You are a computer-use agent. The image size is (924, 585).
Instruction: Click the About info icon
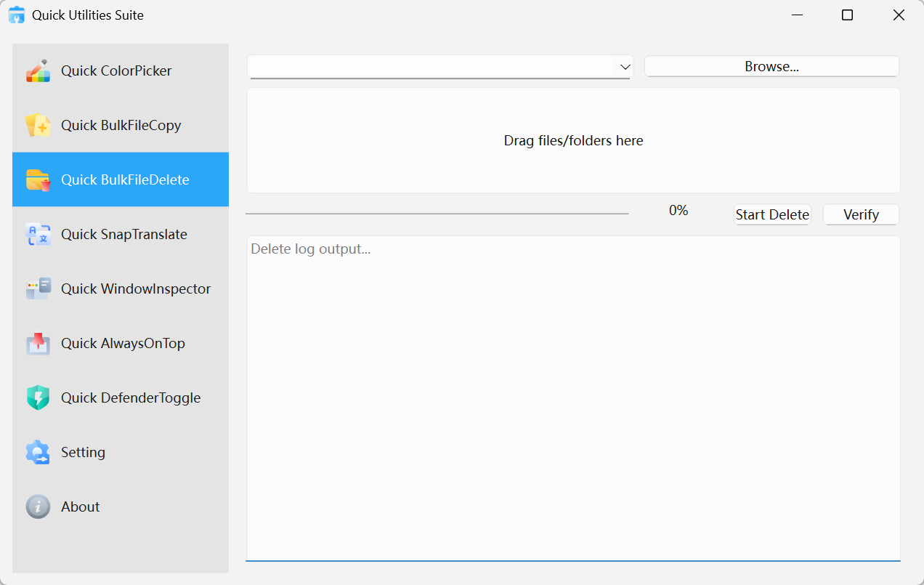coord(38,506)
